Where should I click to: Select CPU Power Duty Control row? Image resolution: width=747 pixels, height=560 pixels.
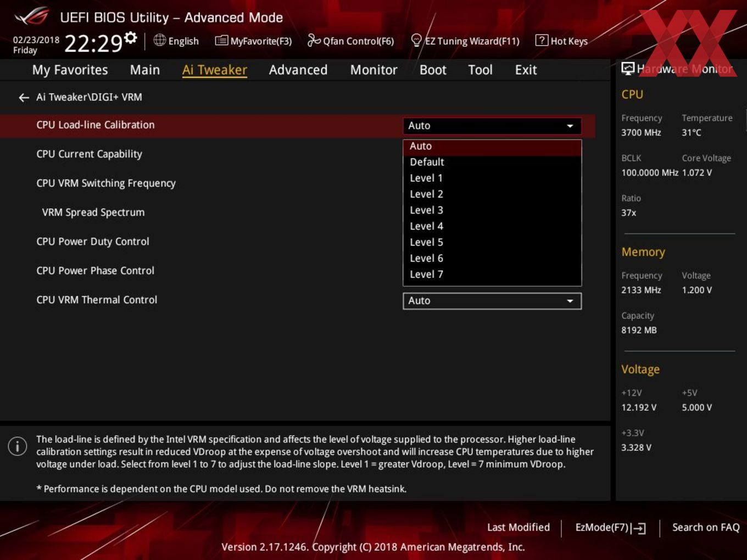click(x=93, y=242)
